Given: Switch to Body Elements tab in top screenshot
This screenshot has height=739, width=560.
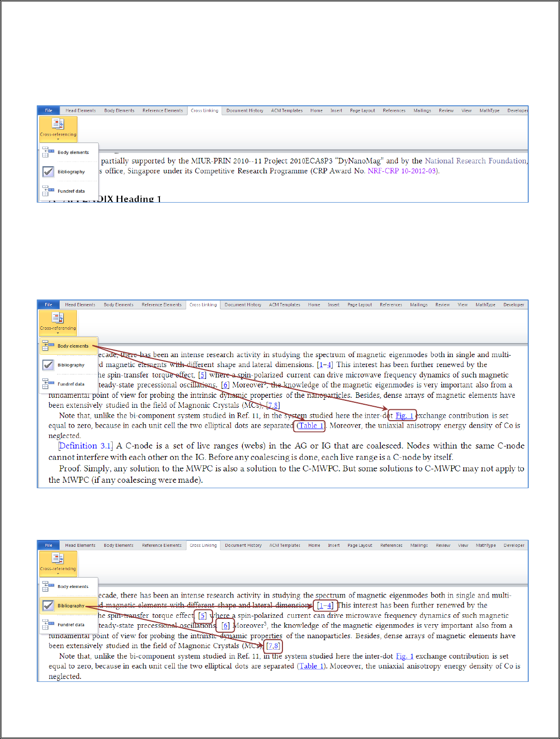Looking at the screenshot, I should pos(119,111).
